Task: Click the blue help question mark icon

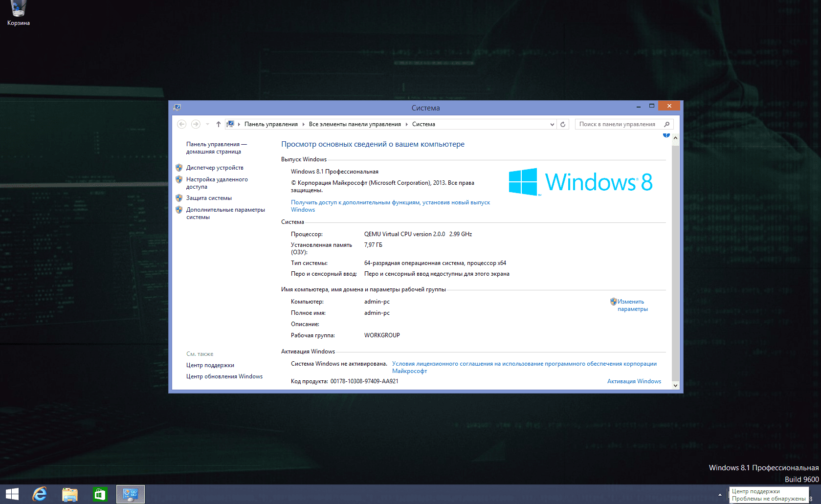Action: click(x=666, y=135)
